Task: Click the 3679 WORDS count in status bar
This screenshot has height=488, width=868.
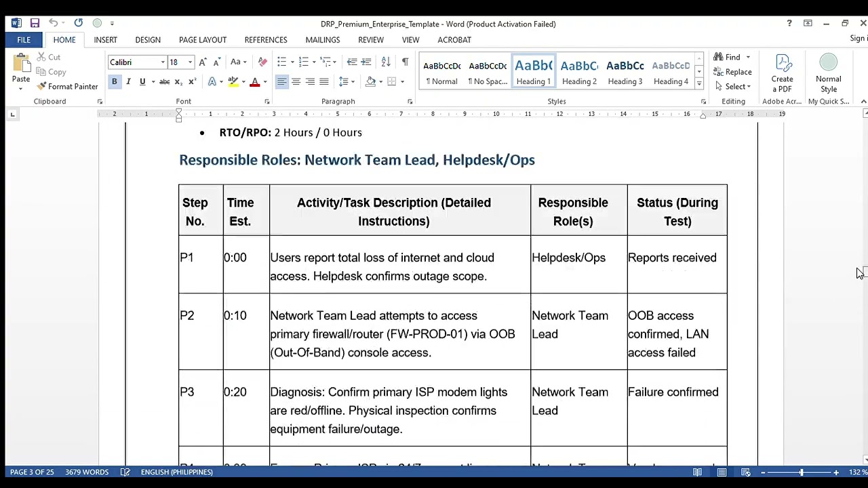Action: tap(87, 472)
